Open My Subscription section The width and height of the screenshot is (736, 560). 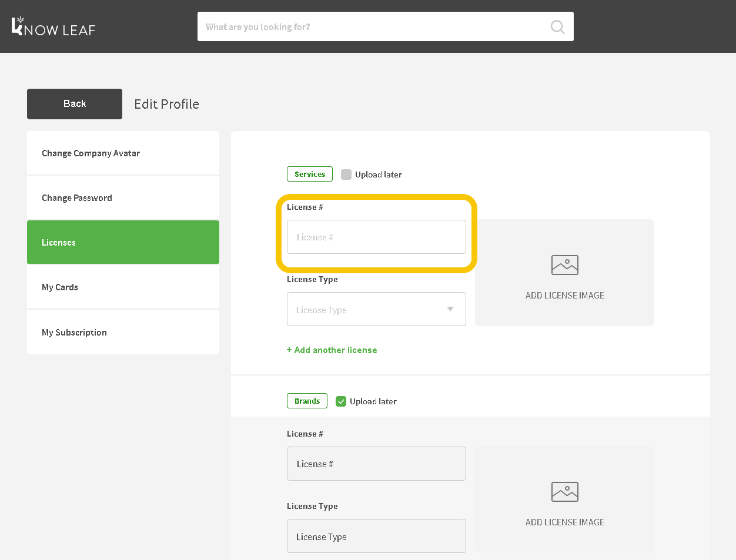[123, 332]
